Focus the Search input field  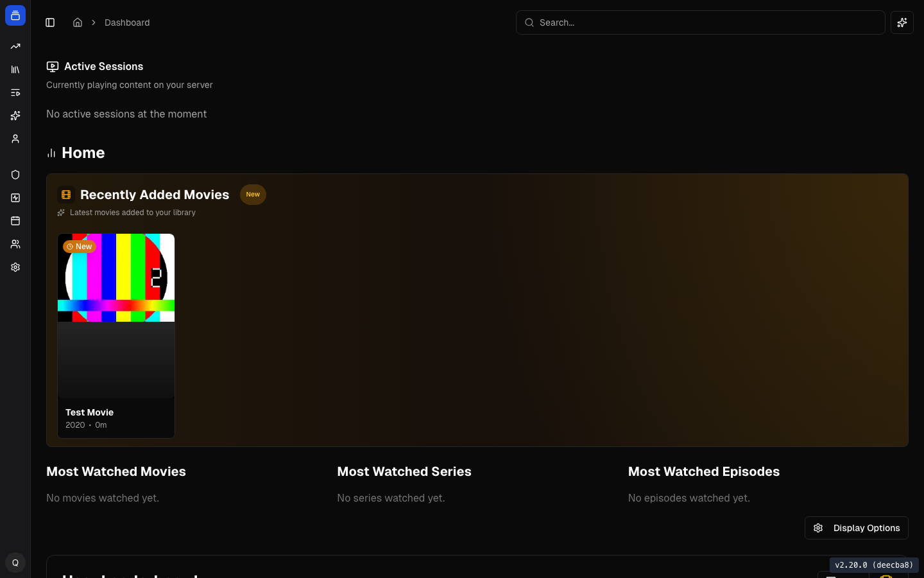[x=701, y=22]
